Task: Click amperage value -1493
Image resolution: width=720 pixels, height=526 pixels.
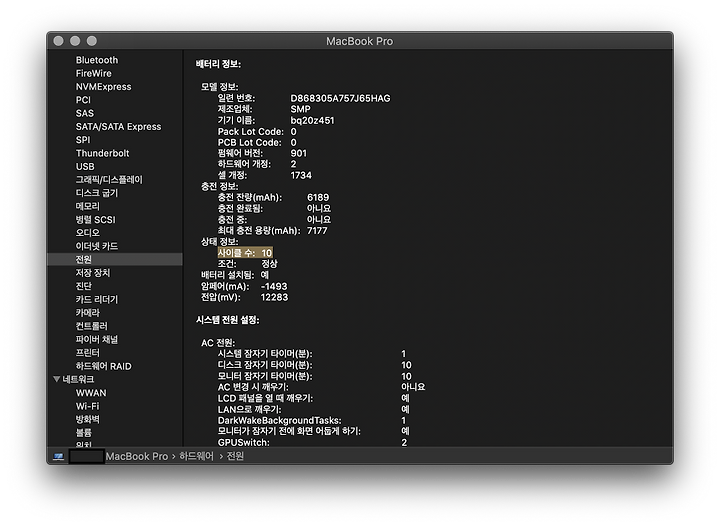Action: (274, 286)
